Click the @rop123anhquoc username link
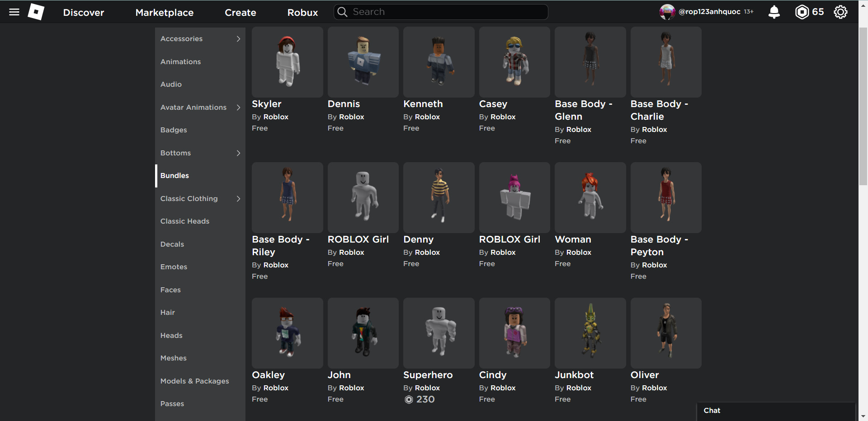The width and height of the screenshot is (868, 421). [x=709, y=12]
